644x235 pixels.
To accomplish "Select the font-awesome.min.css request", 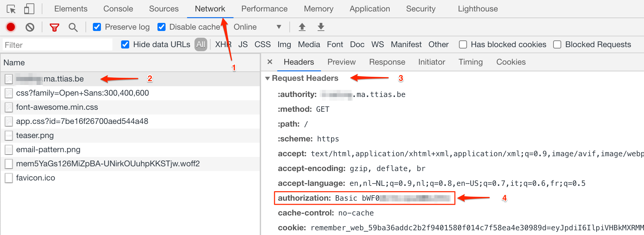I will tap(130, 107).
